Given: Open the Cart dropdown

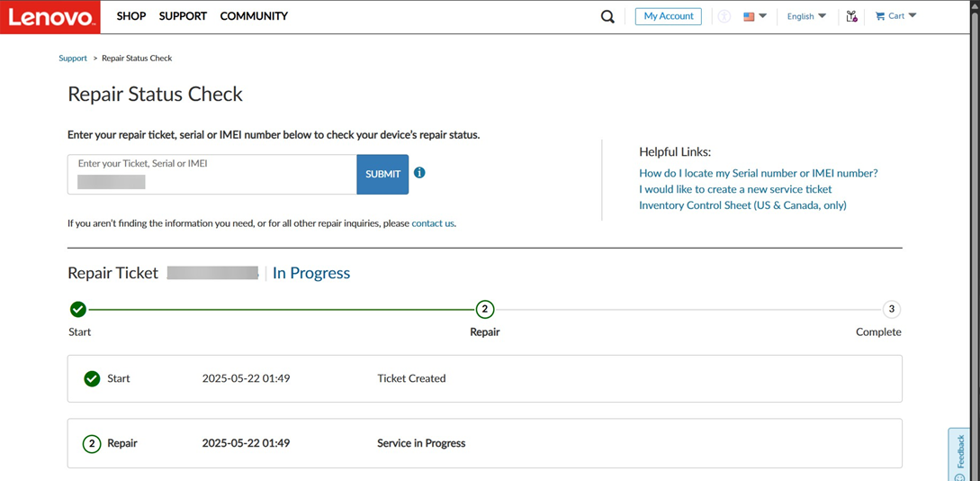Looking at the screenshot, I should click(x=895, y=16).
